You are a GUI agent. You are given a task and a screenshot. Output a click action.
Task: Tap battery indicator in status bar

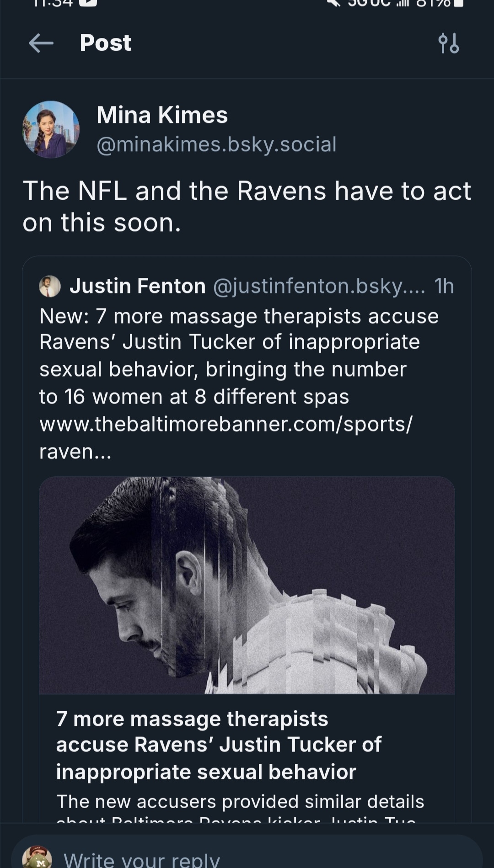(459, 3)
